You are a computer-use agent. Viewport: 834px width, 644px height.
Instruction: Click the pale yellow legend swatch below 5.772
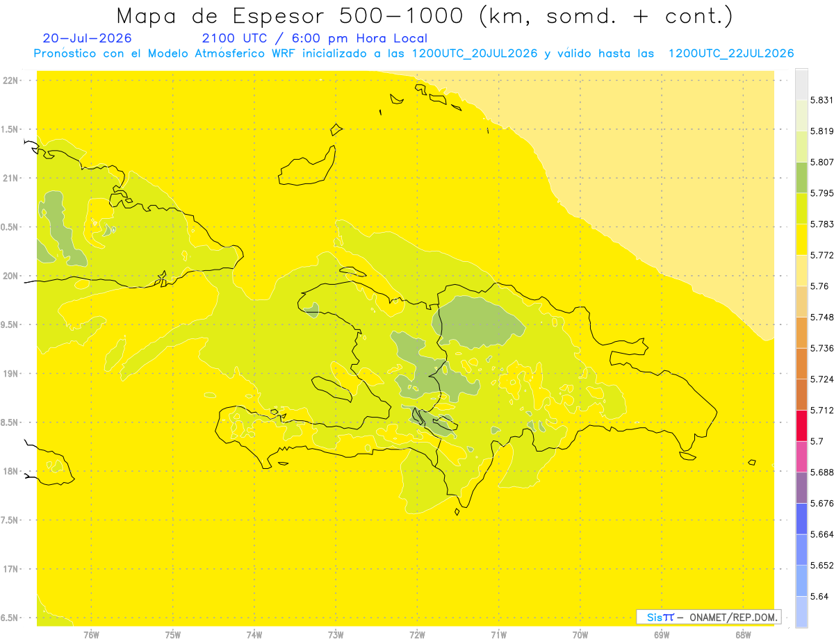(801, 270)
